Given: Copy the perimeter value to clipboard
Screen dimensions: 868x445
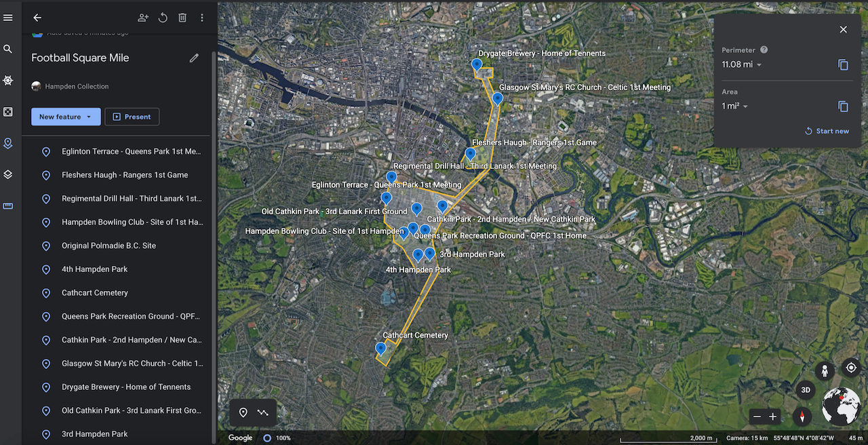Looking at the screenshot, I should (x=843, y=65).
